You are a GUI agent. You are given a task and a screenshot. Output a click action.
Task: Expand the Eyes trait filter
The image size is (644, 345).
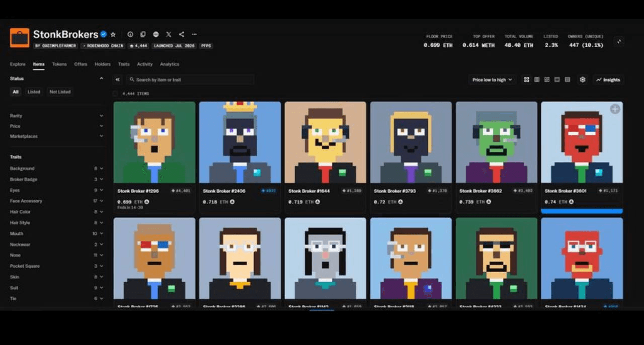point(57,190)
